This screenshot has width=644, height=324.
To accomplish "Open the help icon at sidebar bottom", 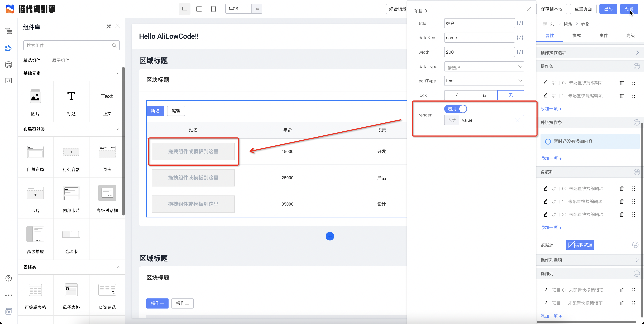I will [8, 278].
